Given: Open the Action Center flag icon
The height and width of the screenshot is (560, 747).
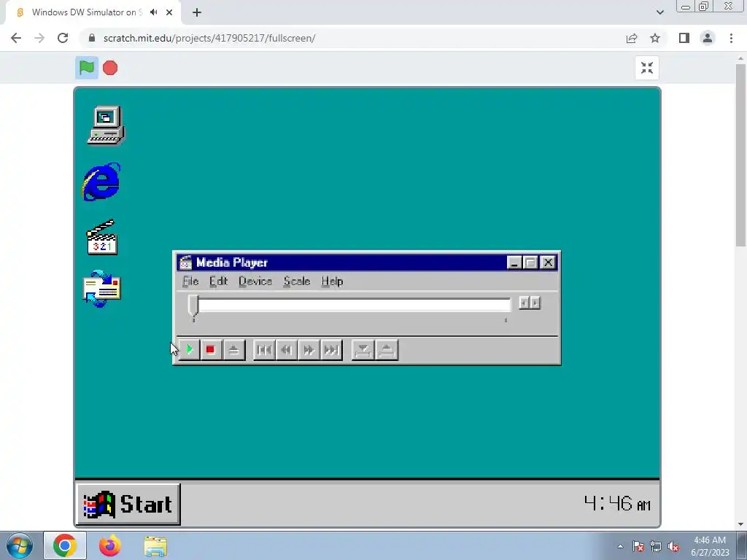Looking at the screenshot, I should pos(638,547).
